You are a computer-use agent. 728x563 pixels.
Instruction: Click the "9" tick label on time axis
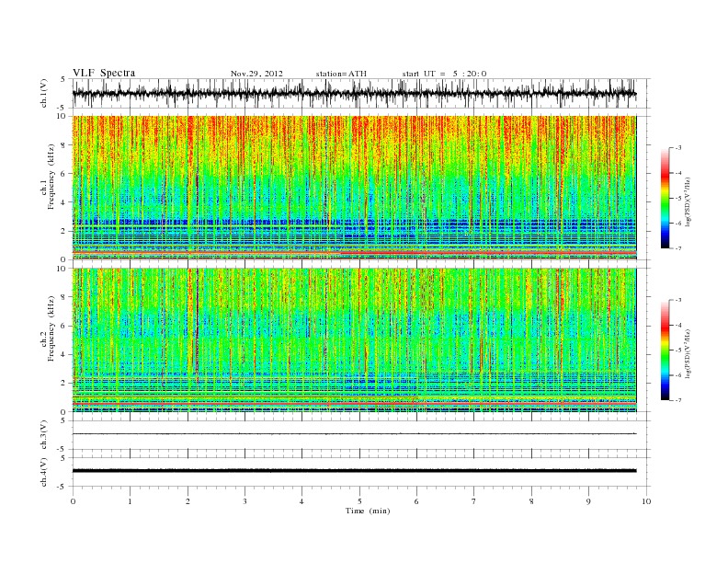click(588, 501)
